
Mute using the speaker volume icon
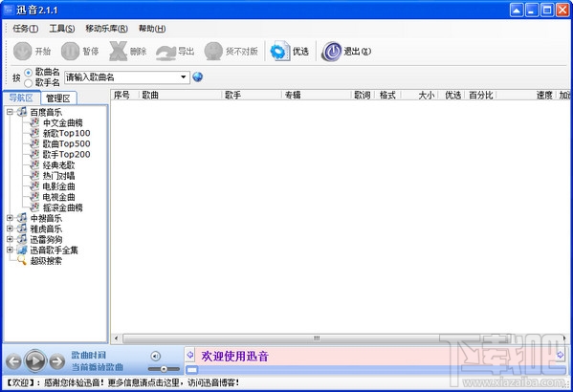point(155,356)
